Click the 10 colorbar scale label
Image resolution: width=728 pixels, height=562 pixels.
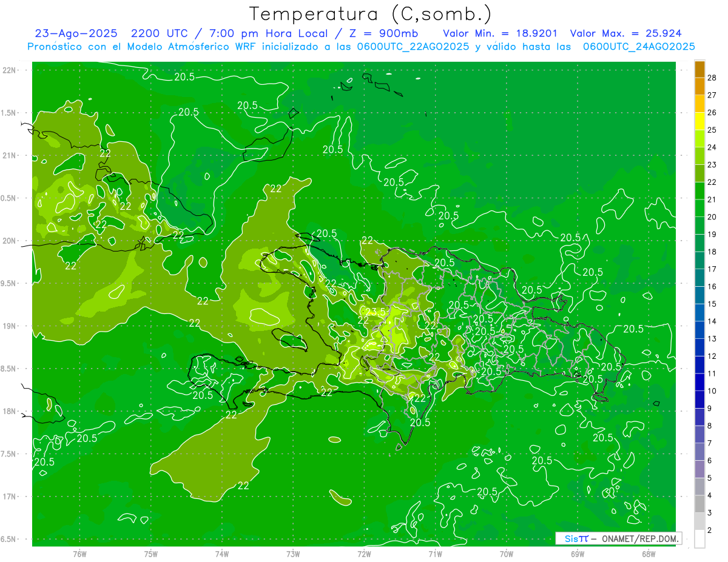pyautogui.click(x=712, y=391)
